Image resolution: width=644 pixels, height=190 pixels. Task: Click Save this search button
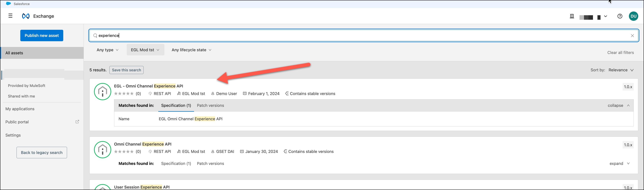click(126, 70)
